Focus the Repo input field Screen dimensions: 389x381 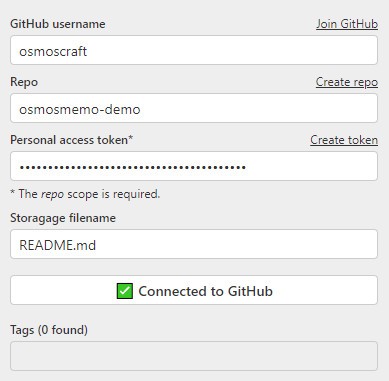tap(194, 108)
